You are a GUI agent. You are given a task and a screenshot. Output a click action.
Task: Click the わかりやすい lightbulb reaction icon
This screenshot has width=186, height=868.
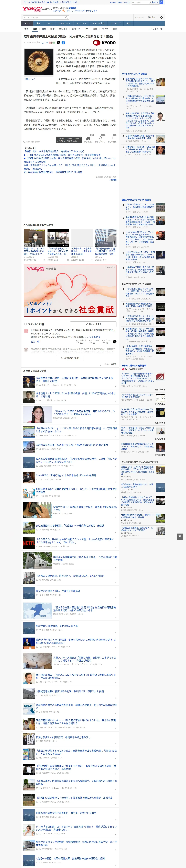click(x=100, y=138)
